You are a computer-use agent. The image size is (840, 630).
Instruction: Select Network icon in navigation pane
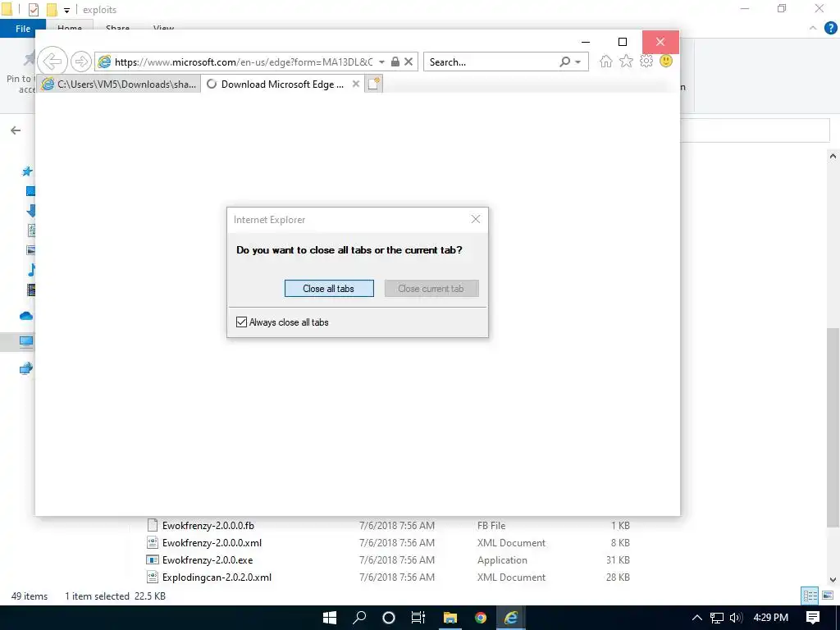coord(26,368)
